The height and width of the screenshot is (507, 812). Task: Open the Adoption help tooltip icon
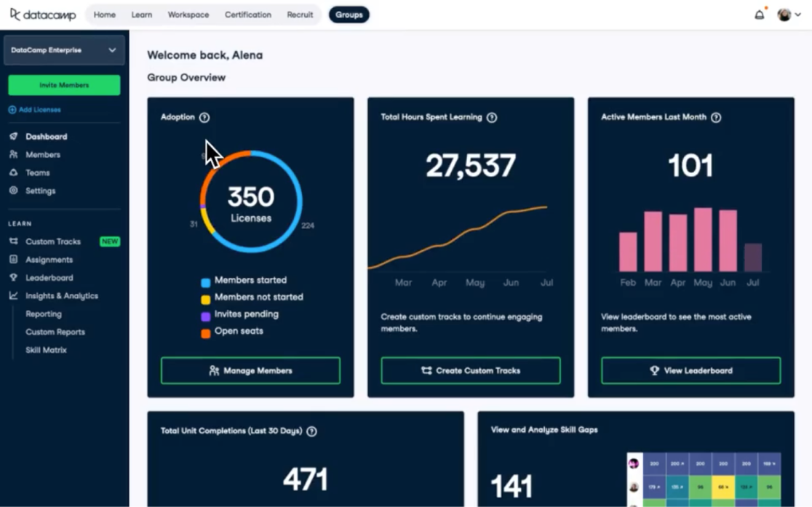204,117
